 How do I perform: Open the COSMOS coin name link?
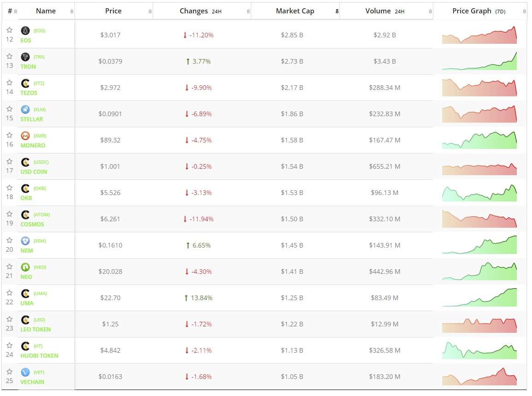point(32,225)
